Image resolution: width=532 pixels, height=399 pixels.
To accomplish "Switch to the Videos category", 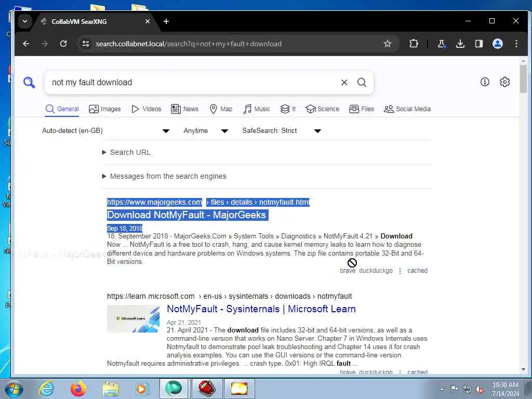I will (146, 109).
